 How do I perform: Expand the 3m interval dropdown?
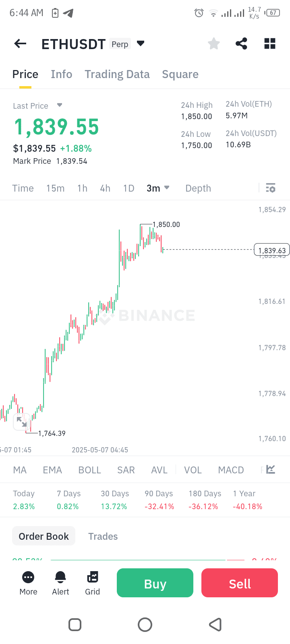point(158,188)
